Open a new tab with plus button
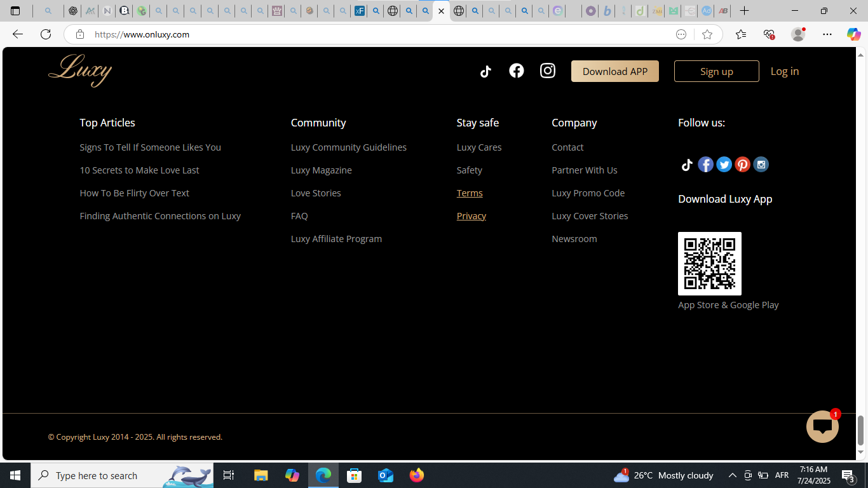Viewport: 868px width, 488px height. 744,11
